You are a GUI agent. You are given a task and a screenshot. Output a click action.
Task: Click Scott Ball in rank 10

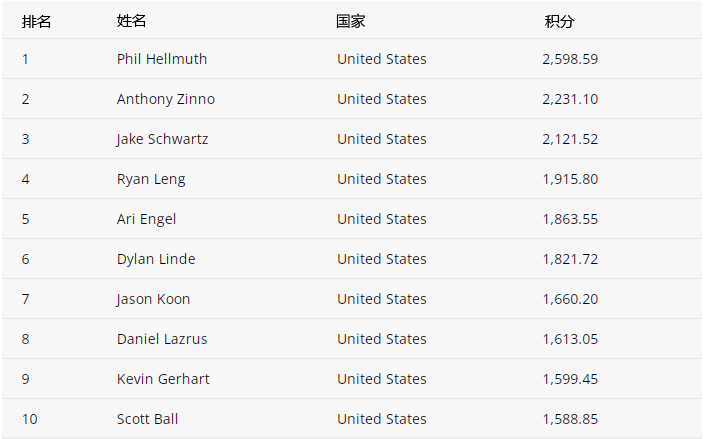pos(147,419)
